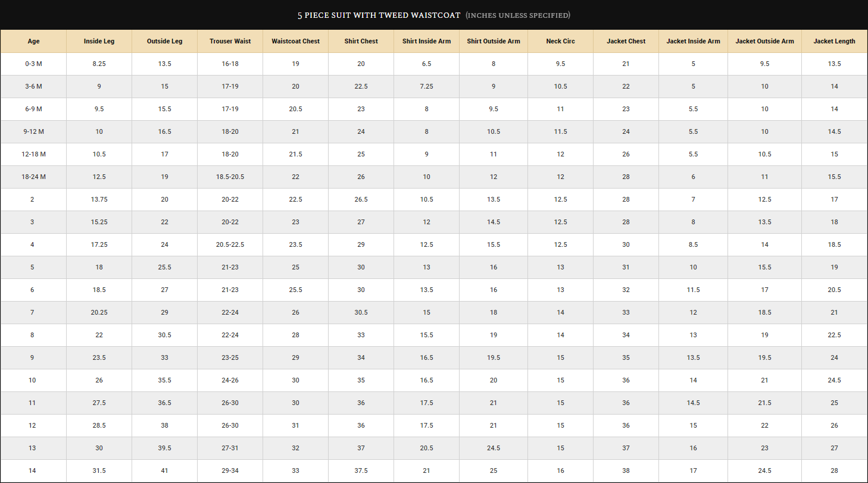Click the 9-12 M age row label
Screen dimensions: 868x483
coord(33,131)
